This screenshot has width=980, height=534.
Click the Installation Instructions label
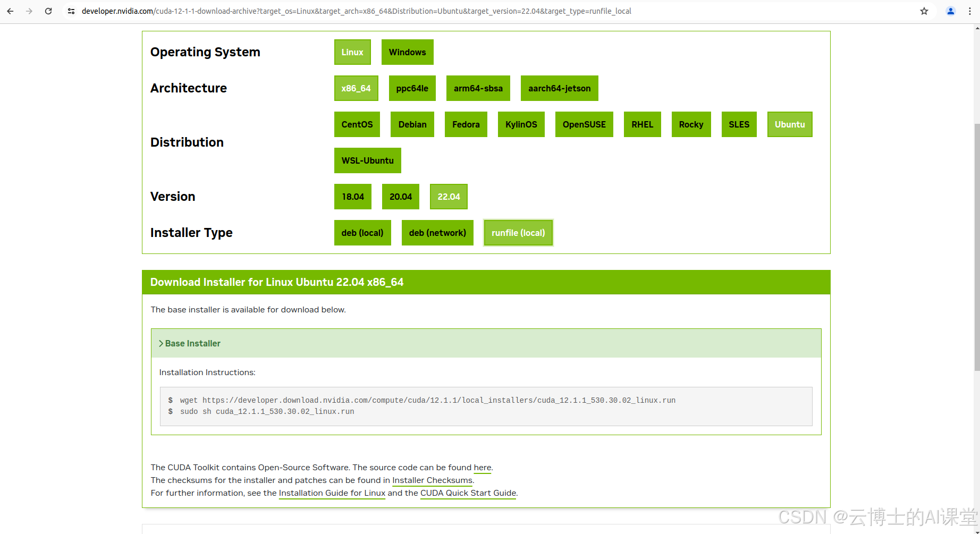click(207, 372)
